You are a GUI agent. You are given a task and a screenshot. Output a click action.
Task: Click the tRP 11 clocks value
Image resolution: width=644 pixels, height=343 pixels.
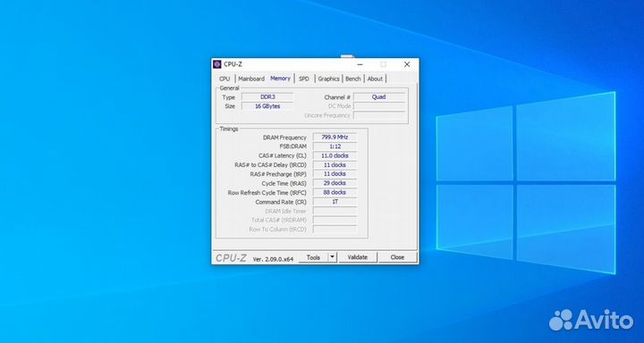click(335, 174)
